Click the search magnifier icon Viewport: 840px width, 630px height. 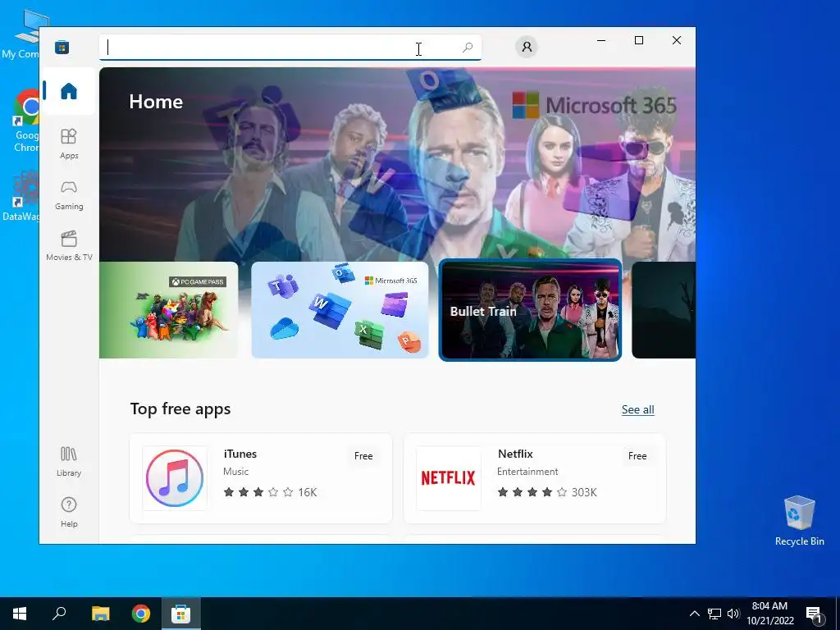467,47
